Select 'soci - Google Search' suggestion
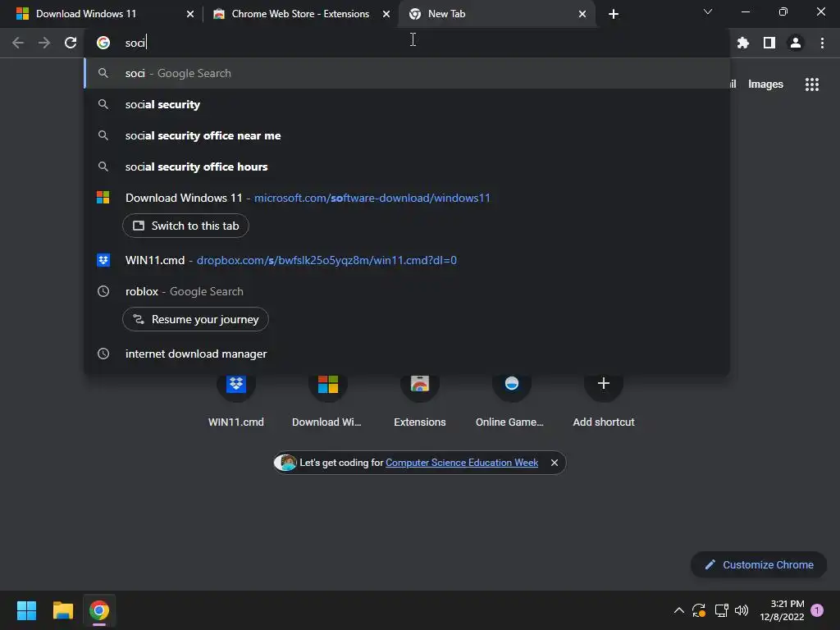 point(407,73)
